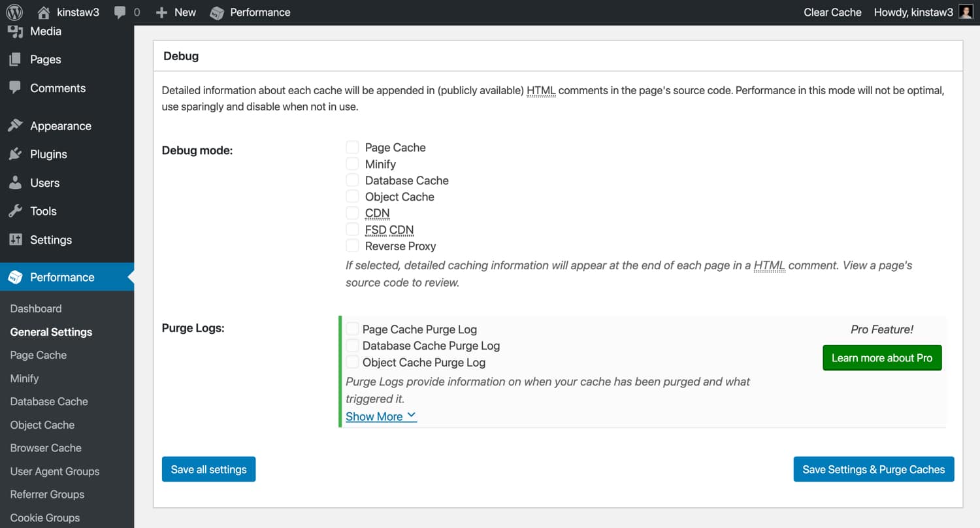Viewport: 980px width, 528px height.
Task: Click the Performance icon in admin toolbar
Action: pos(216,12)
